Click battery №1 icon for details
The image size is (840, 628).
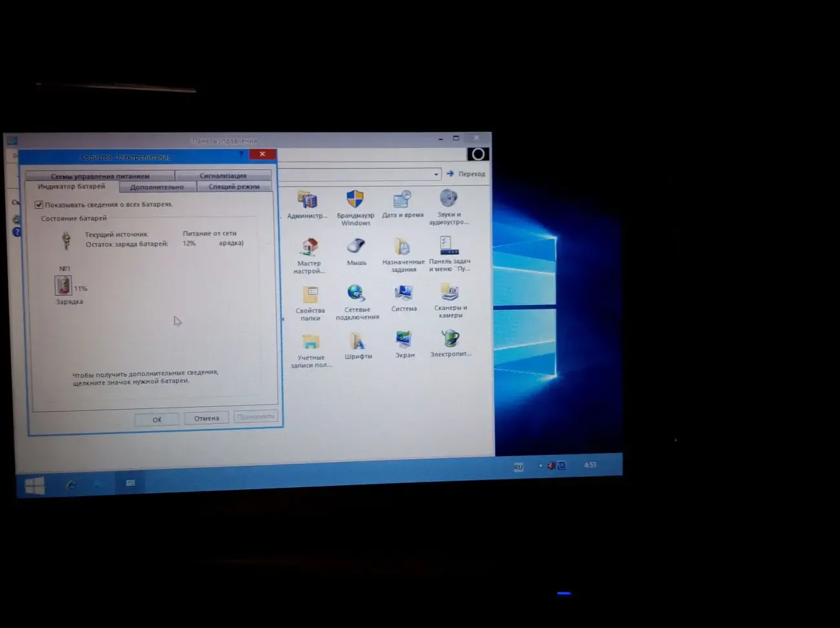(63, 285)
